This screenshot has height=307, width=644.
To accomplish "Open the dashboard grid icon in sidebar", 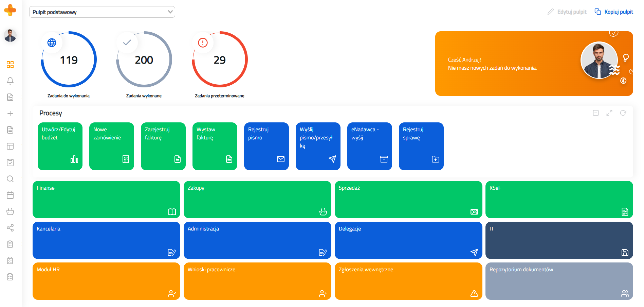I will 10,65.
